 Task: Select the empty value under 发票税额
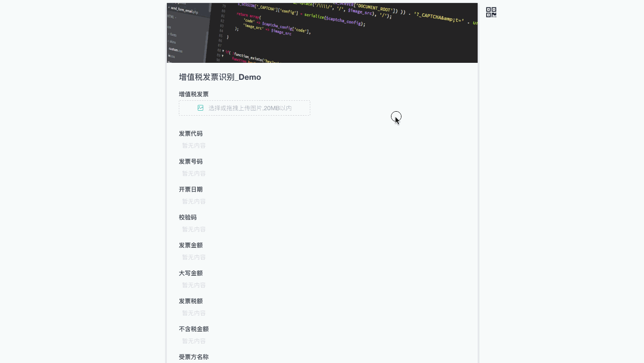194,313
